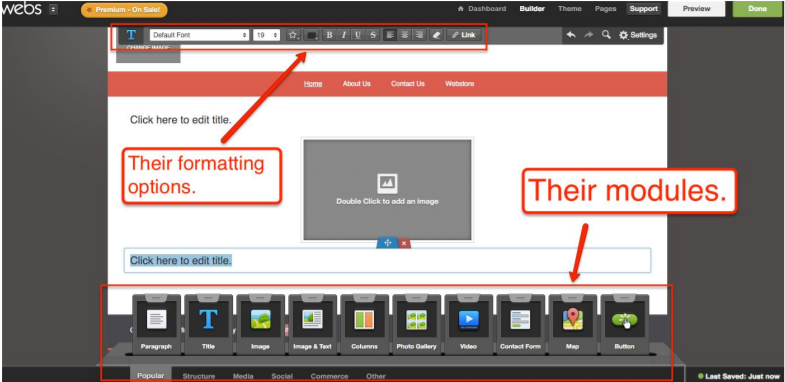Image resolution: width=785 pixels, height=382 pixels.
Task: Toggle italic formatting
Action: tap(343, 35)
